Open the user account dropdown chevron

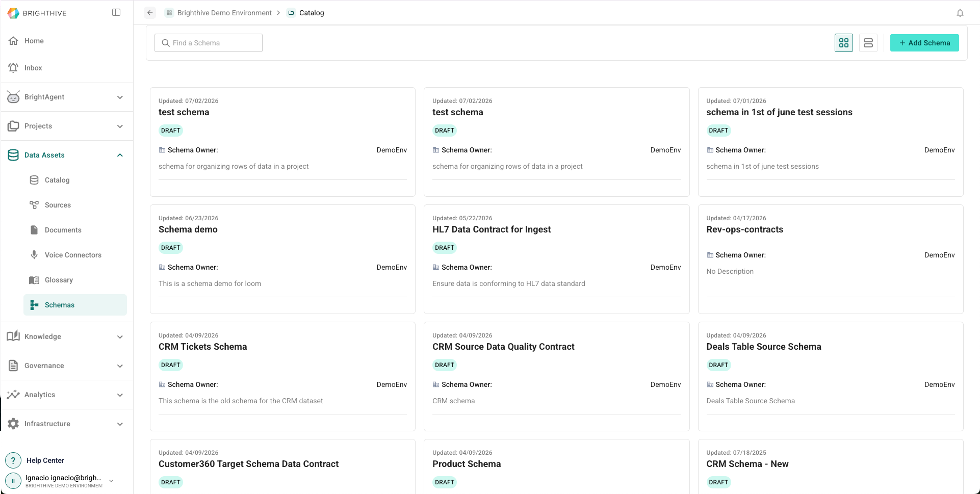111,481
